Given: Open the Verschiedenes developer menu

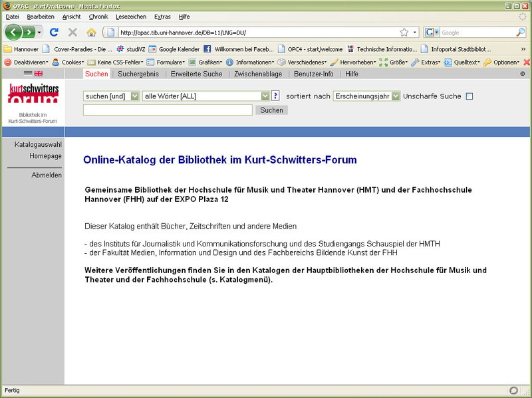Looking at the screenshot, I should (303, 62).
